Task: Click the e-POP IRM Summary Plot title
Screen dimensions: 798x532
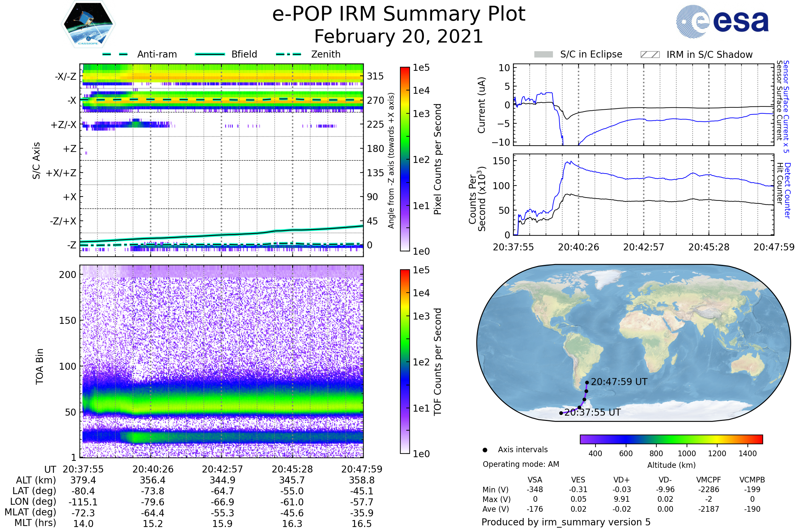Action: (x=399, y=14)
